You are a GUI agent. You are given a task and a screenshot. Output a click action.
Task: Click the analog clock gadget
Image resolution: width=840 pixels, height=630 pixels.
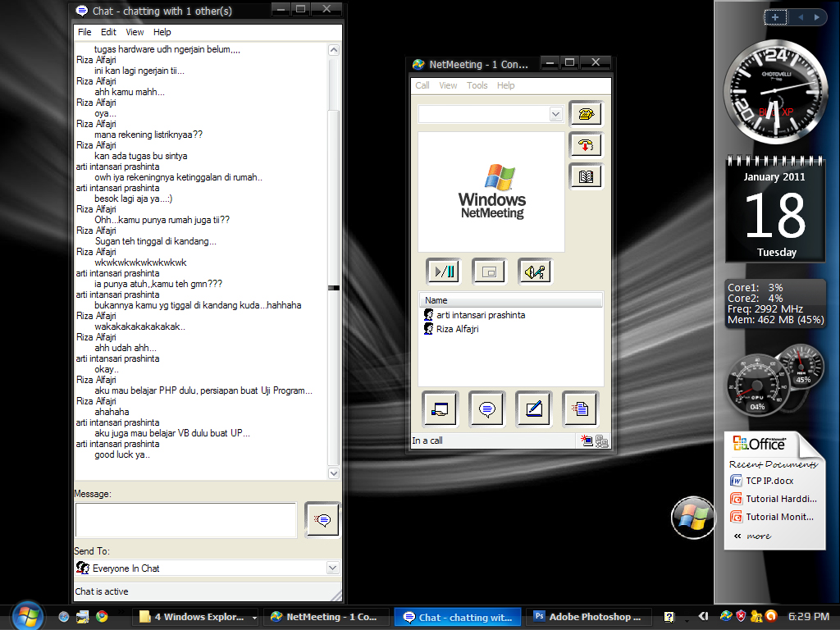(x=774, y=92)
